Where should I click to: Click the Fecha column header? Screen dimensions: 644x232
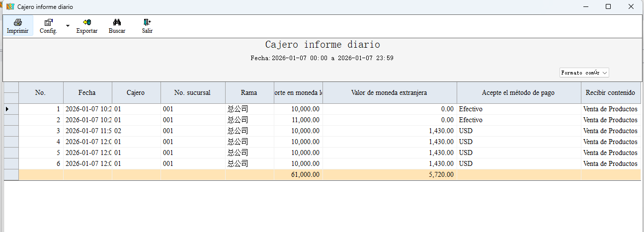[x=87, y=92]
